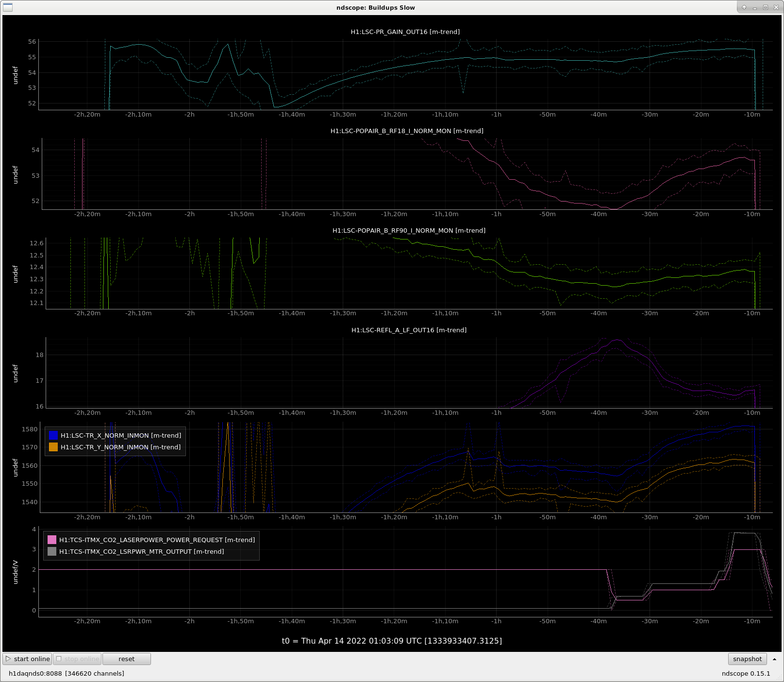Screen dimensions: 784x682
Task: Click the -1h tick on the PR_GAIN plot
Action: 496,115
